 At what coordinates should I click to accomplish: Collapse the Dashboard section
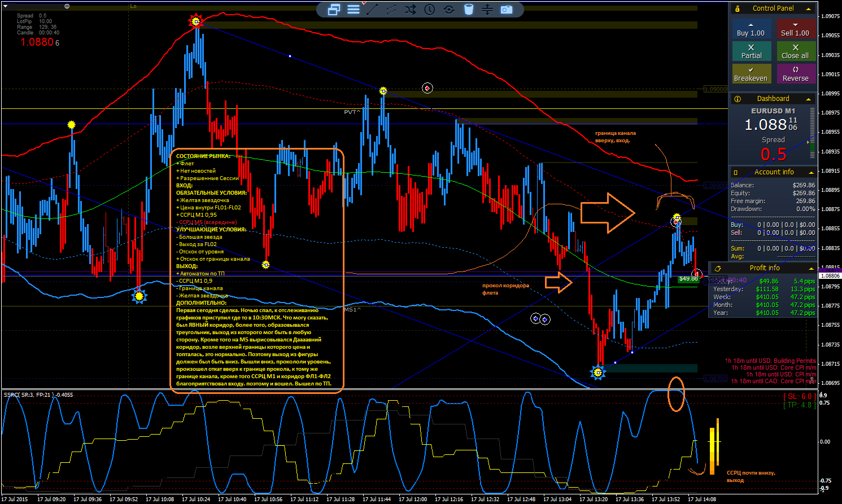[809, 99]
